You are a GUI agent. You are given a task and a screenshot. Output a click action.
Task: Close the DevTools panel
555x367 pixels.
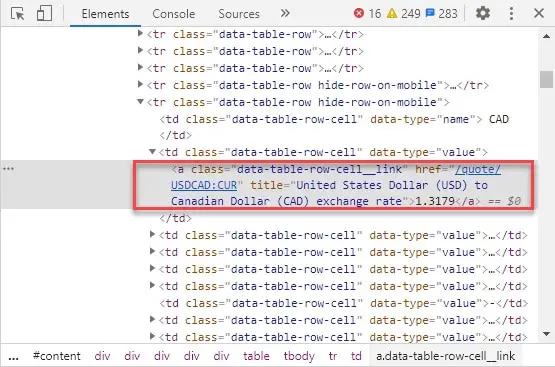[x=539, y=13]
